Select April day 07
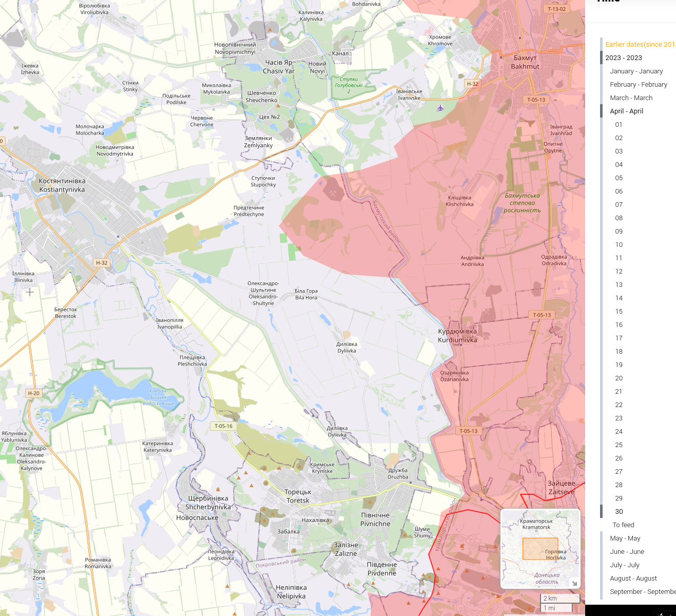The image size is (676, 616). pos(619,205)
